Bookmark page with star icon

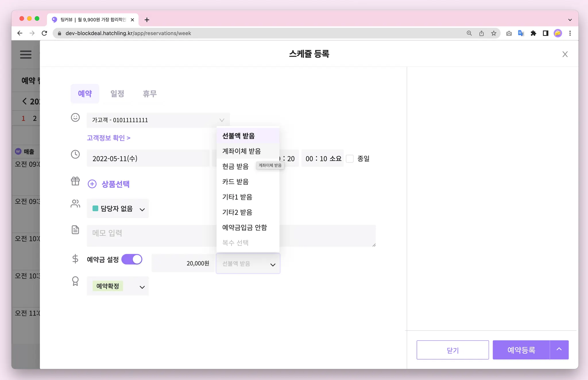pyautogui.click(x=494, y=33)
